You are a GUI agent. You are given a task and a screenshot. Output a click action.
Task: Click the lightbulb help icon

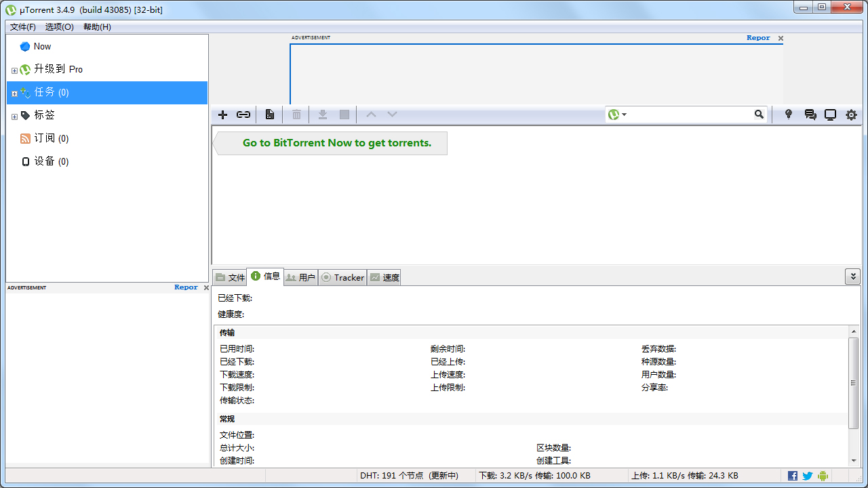coord(788,115)
